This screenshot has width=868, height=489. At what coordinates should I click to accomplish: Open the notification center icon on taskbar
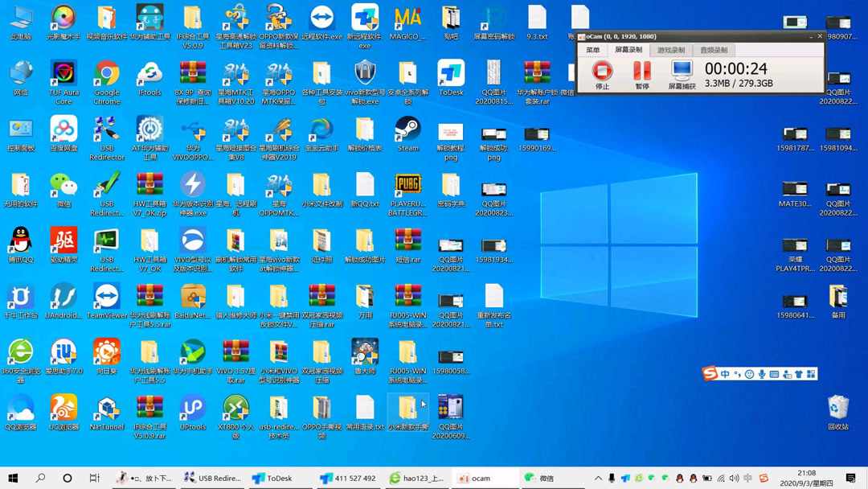click(851, 478)
